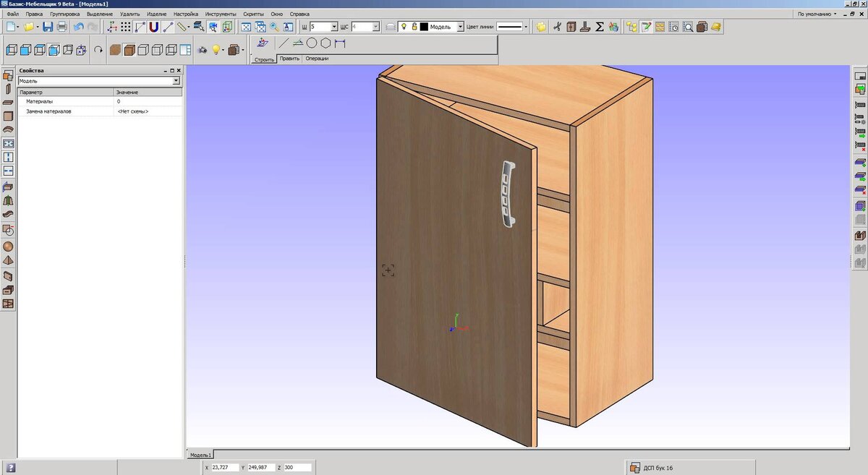Open the Модель dropdown in Свойства panel
This screenshot has height=475, width=868.
99,81
